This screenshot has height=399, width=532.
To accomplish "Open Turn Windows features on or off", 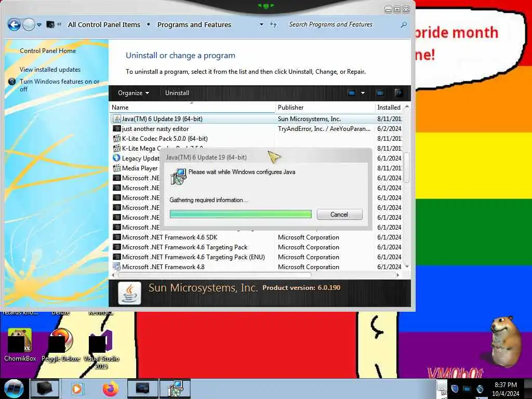I will [59, 85].
